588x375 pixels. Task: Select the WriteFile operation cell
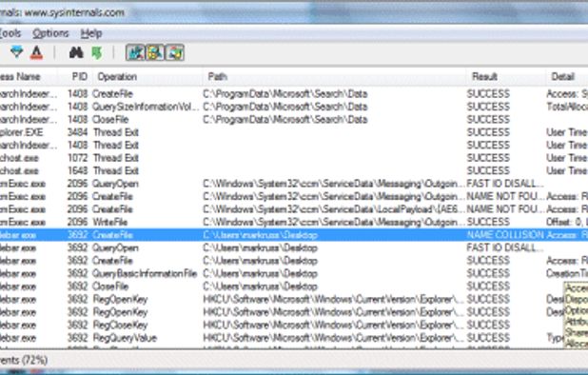[110, 222]
